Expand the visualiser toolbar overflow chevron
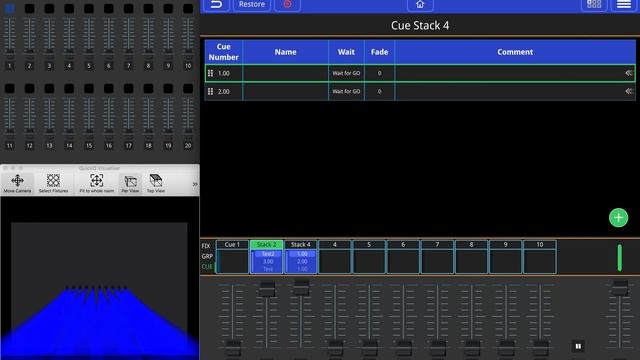The height and width of the screenshot is (360, 640). [195, 184]
